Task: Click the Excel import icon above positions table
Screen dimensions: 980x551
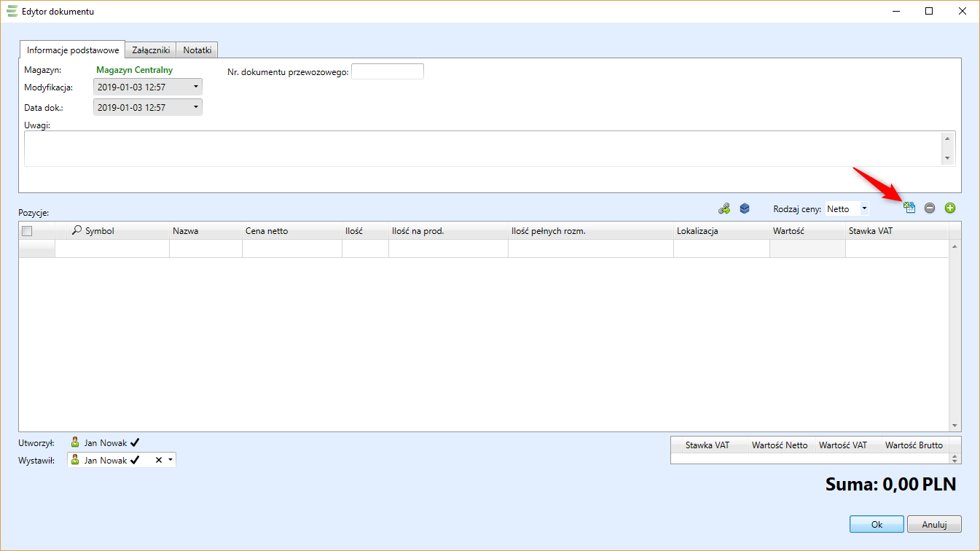Action: (x=909, y=208)
